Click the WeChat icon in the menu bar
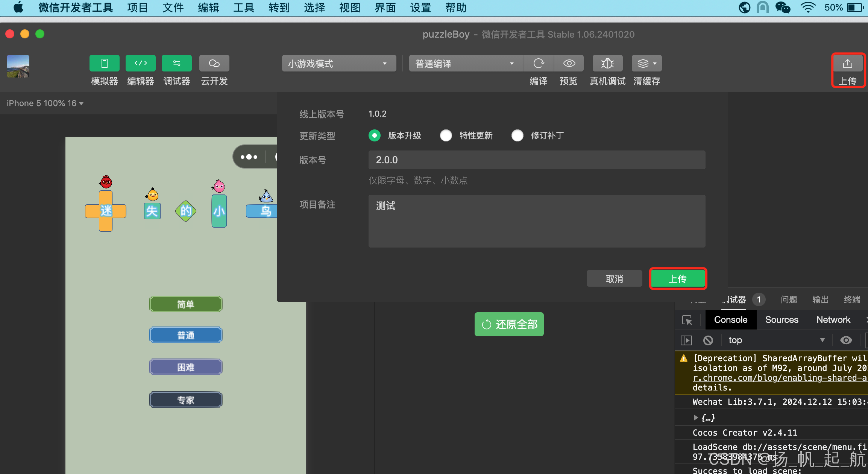Image resolution: width=868 pixels, height=474 pixels. 783,8
